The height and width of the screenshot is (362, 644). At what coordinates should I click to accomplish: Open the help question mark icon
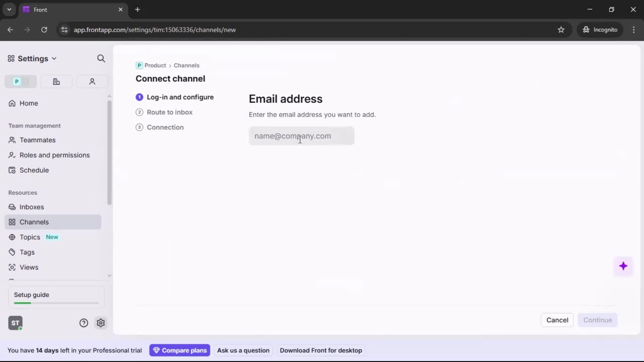83,323
